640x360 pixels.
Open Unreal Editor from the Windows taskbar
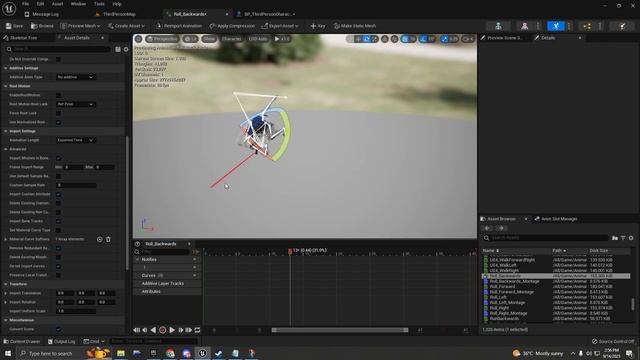tap(202, 353)
